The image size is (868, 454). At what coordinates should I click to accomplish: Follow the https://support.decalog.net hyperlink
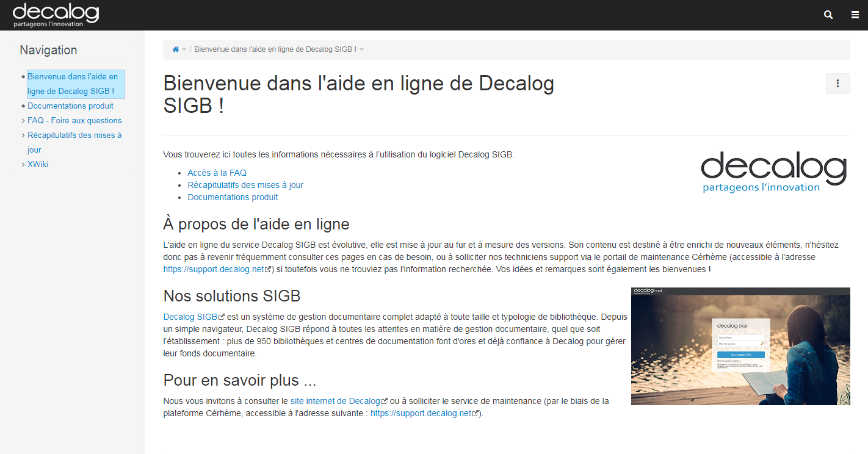(212, 268)
